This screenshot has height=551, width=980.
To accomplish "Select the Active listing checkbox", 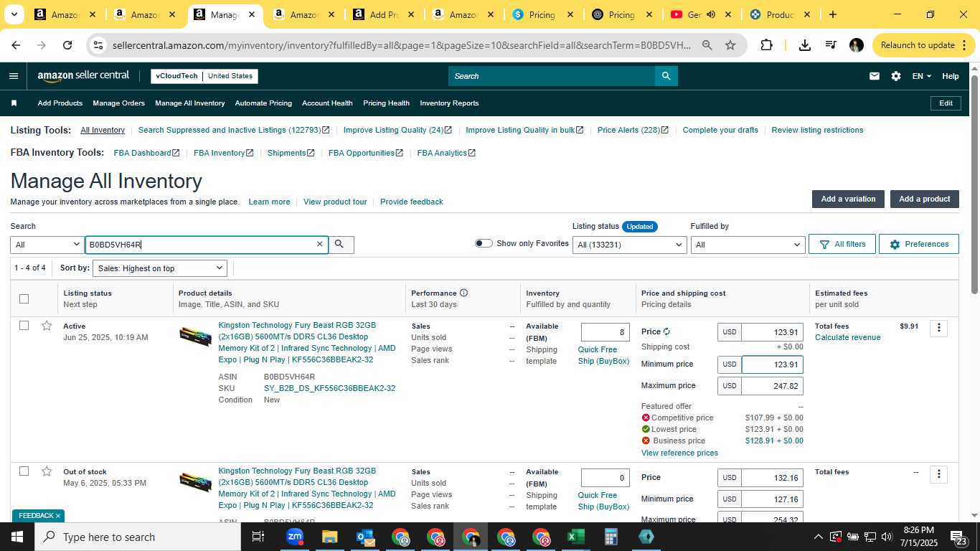I will click(24, 326).
